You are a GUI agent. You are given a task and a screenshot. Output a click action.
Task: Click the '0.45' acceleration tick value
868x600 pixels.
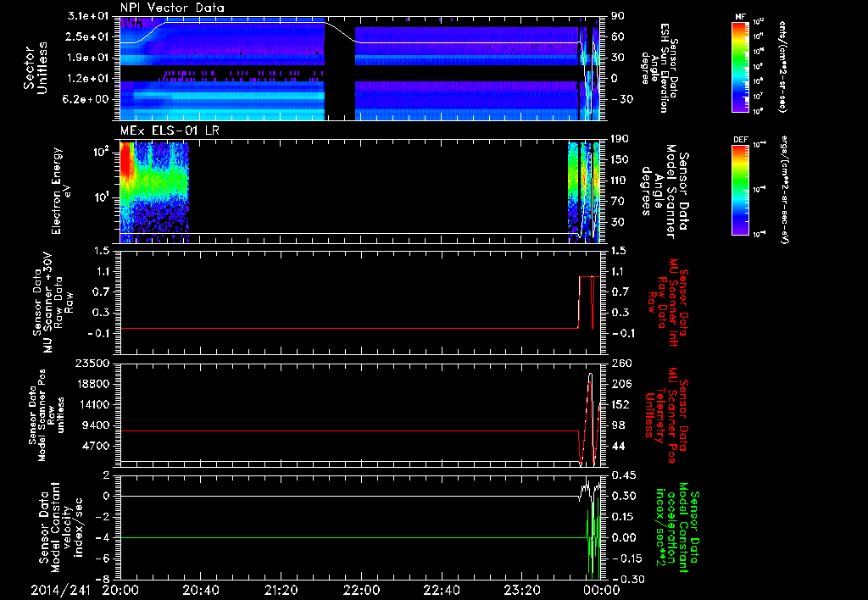(624, 475)
